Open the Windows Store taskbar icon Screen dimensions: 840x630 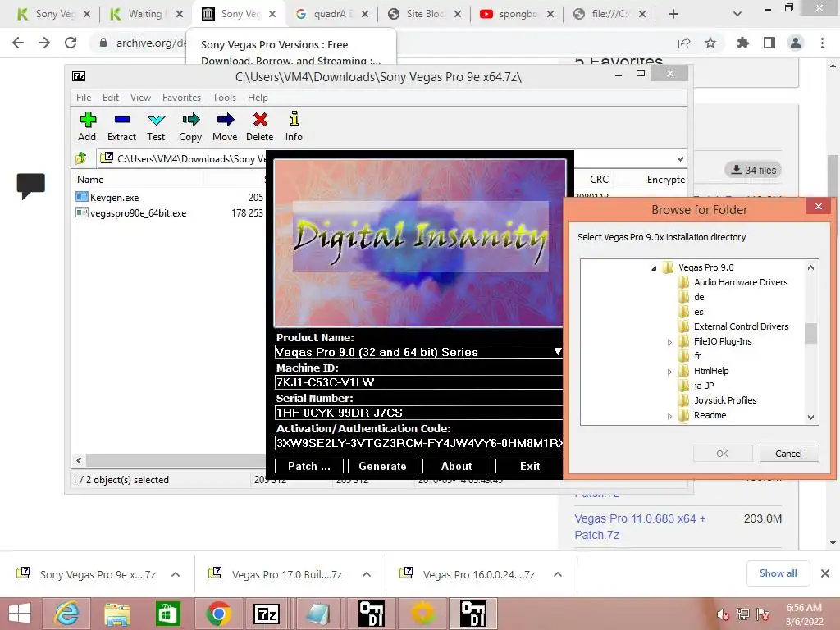pos(167,614)
